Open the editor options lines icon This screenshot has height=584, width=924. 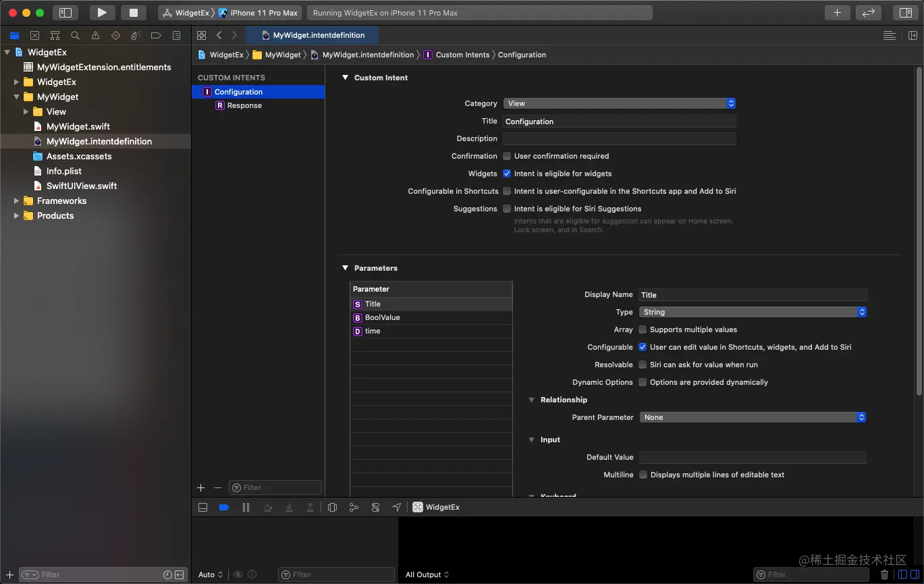coord(890,35)
